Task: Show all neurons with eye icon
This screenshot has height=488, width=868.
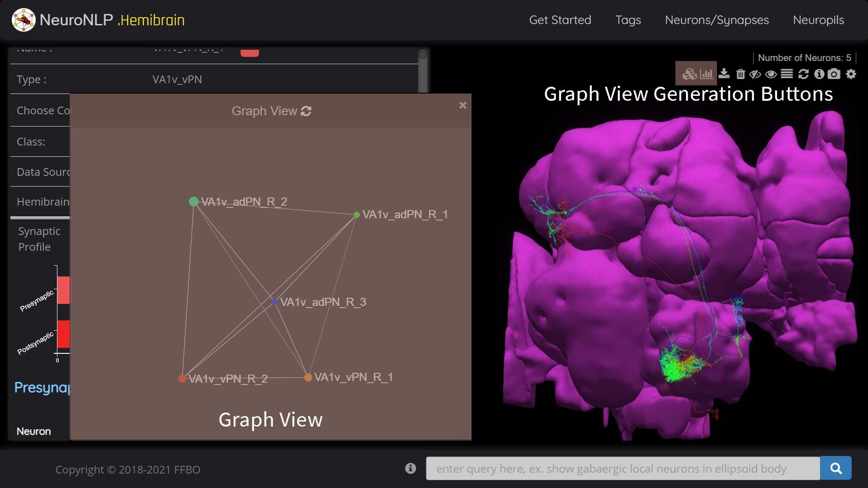Action: pos(771,74)
